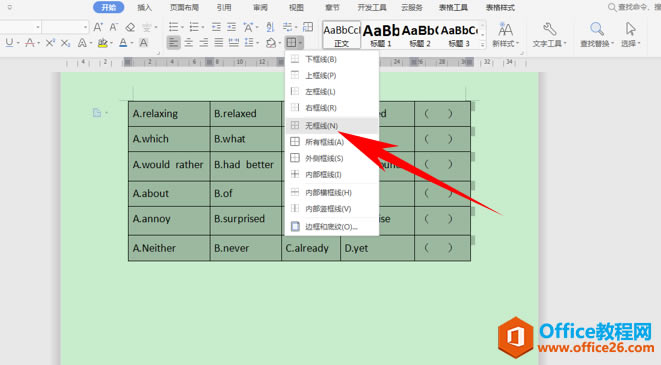
Task: Apply yellow text highlight color
Action: coord(102,43)
